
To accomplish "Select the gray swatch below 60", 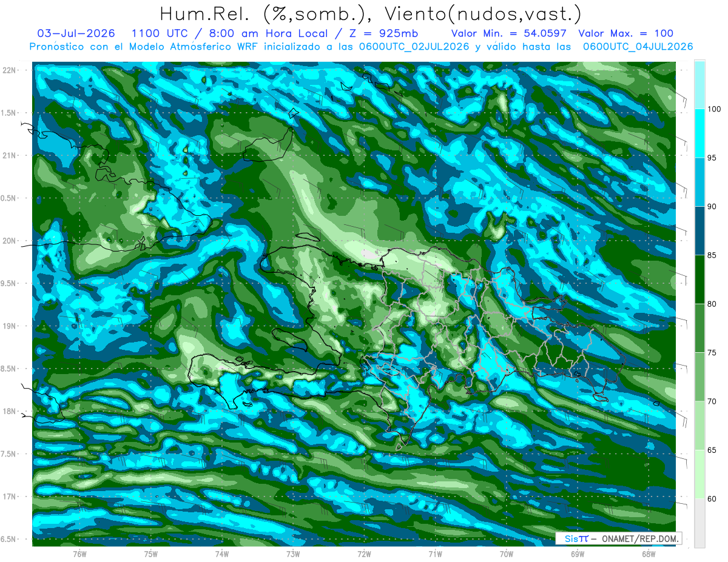I will [x=699, y=523].
